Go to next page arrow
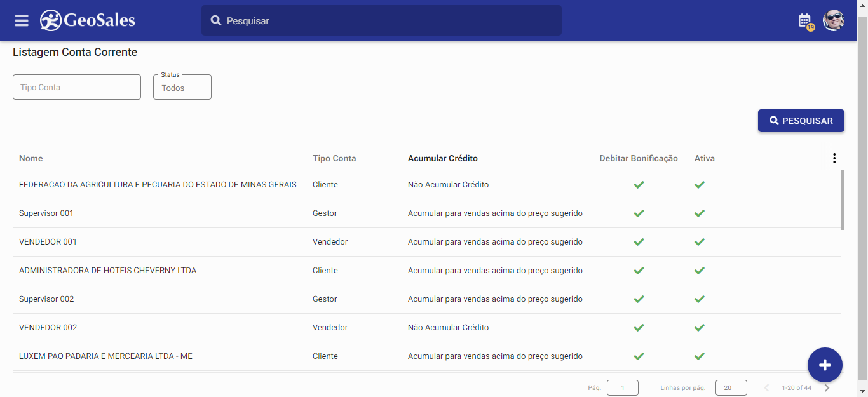The image size is (868, 397). [827, 387]
